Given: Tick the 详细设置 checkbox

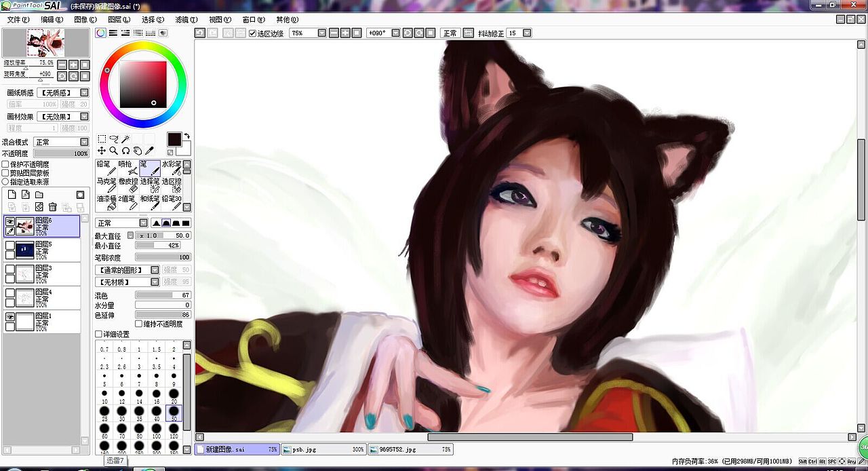Looking at the screenshot, I should 98,334.
